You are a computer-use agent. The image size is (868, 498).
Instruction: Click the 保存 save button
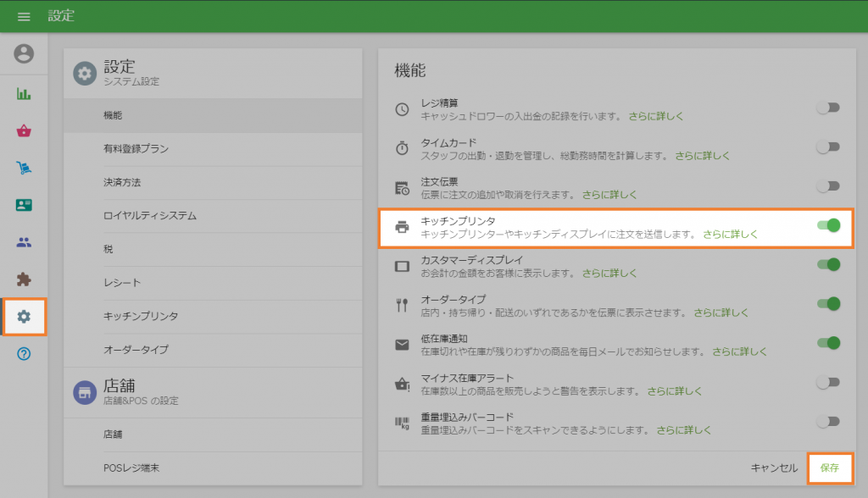tap(832, 467)
